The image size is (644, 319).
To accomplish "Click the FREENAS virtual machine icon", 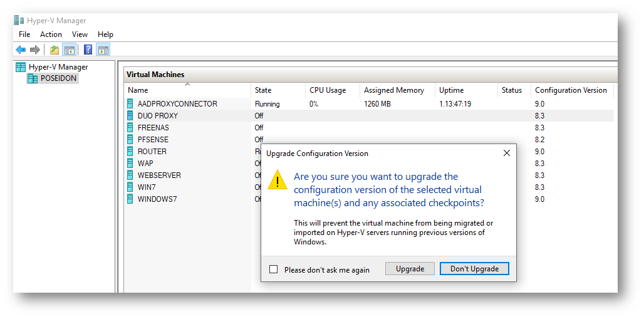I will click(x=130, y=128).
